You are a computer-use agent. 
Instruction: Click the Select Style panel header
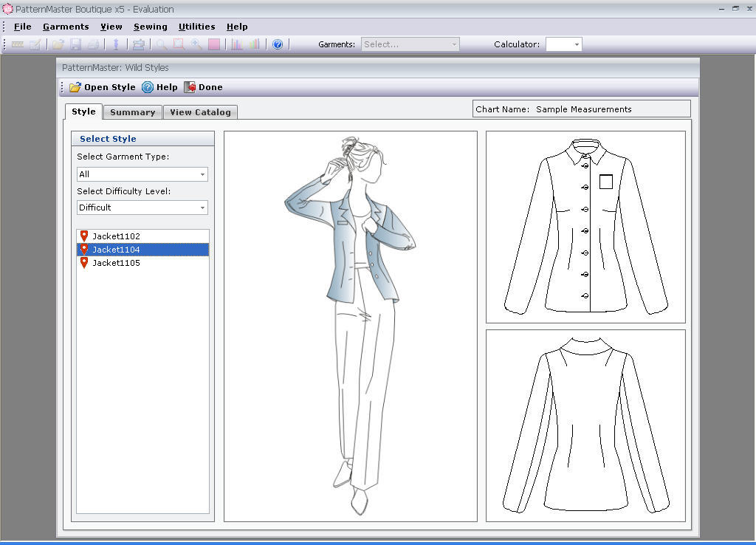click(142, 139)
